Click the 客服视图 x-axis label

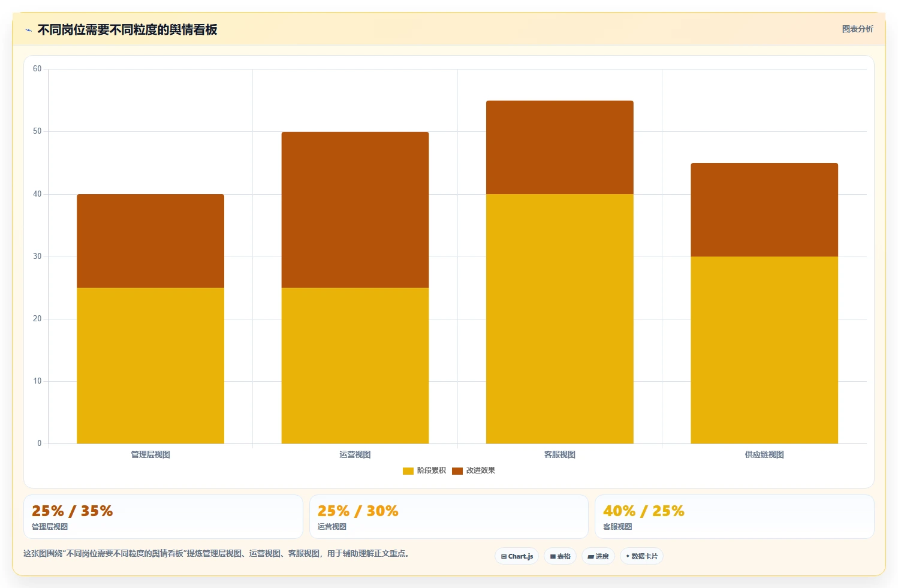560,455
